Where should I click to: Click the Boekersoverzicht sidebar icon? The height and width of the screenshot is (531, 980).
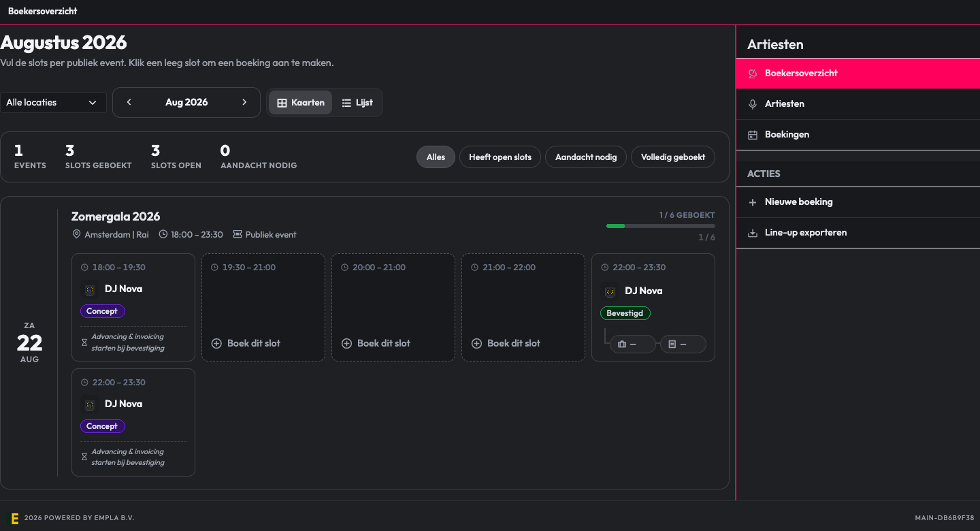point(753,74)
